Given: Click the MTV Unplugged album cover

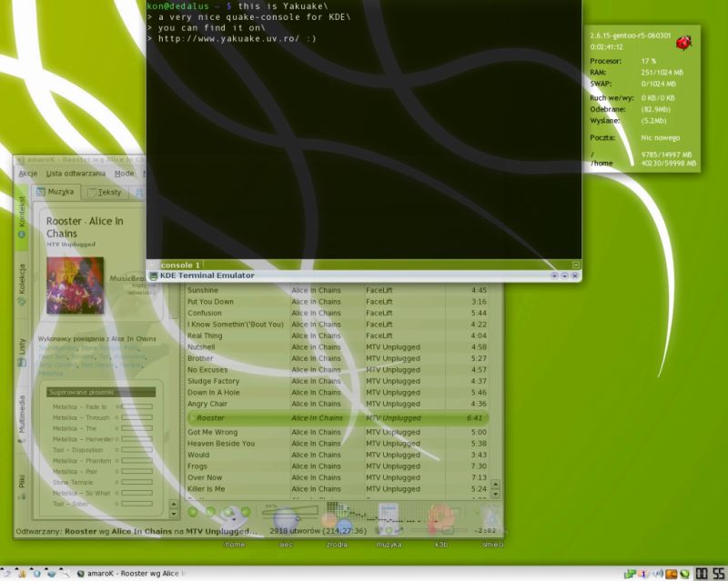Looking at the screenshot, I should (x=76, y=285).
